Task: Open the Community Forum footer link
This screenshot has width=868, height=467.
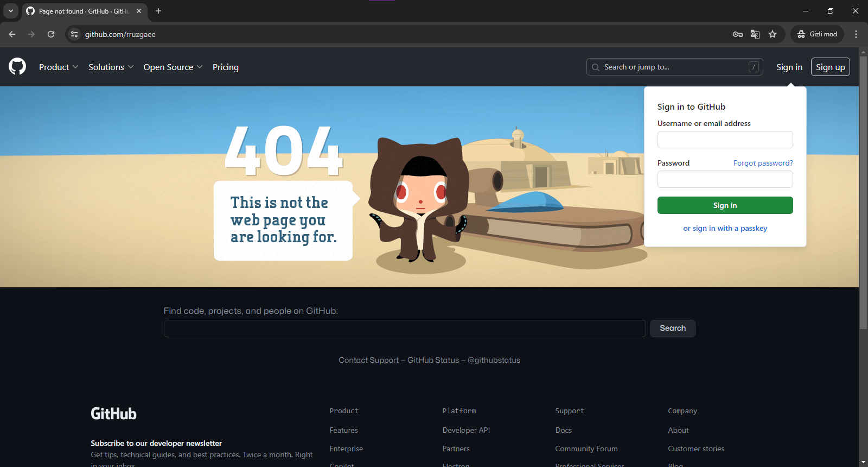Action: click(x=586, y=449)
